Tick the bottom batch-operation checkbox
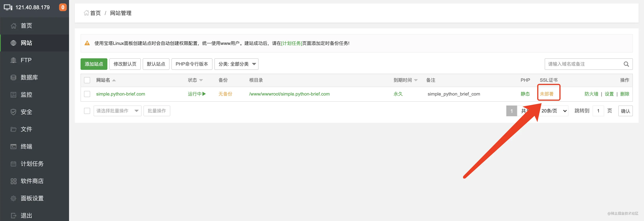 coord(87,111)
